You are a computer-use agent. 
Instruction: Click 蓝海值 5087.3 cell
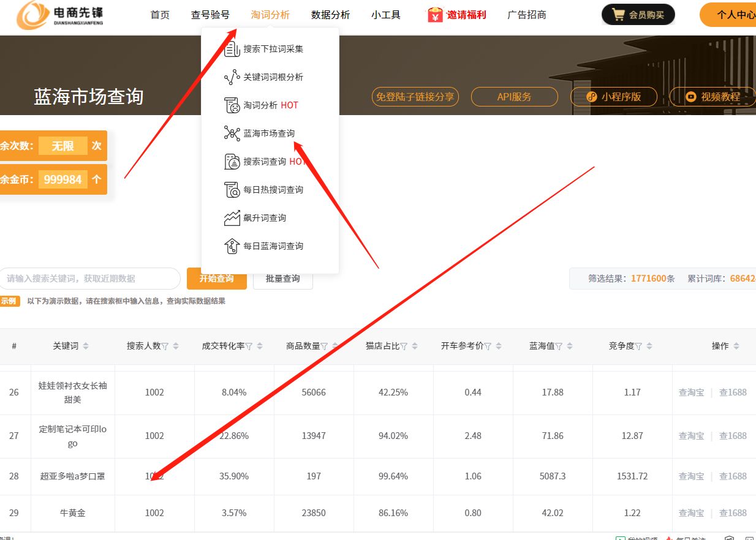tap(553, 476)
